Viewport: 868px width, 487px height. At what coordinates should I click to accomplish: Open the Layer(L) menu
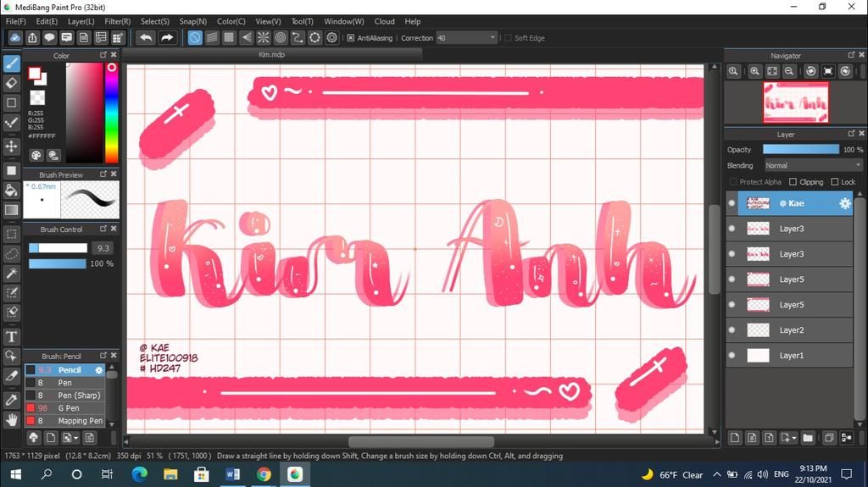81,21
